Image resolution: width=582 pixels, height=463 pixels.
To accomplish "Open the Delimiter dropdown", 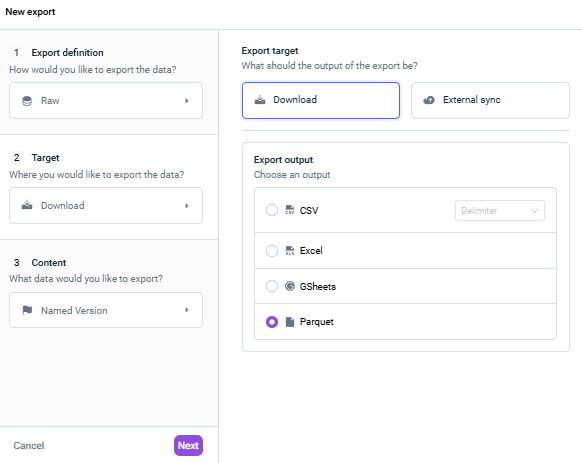I will tap(500, 211).
